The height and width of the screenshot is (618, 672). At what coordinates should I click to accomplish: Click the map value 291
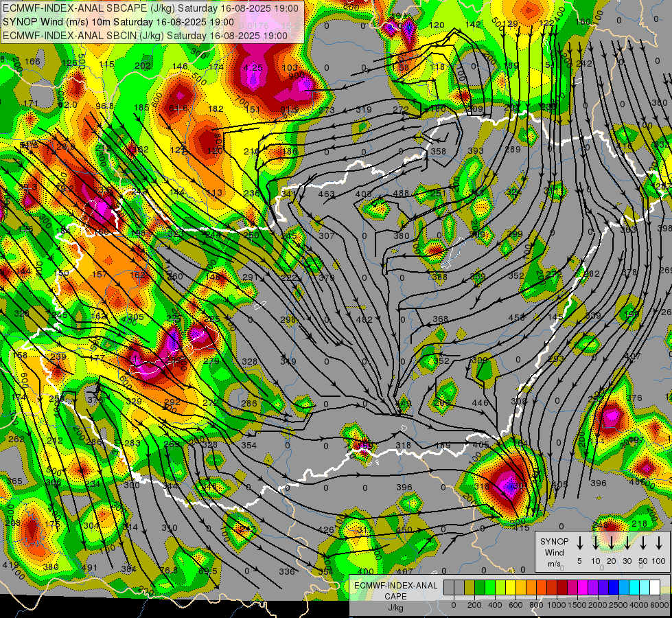tap(251, 277)
